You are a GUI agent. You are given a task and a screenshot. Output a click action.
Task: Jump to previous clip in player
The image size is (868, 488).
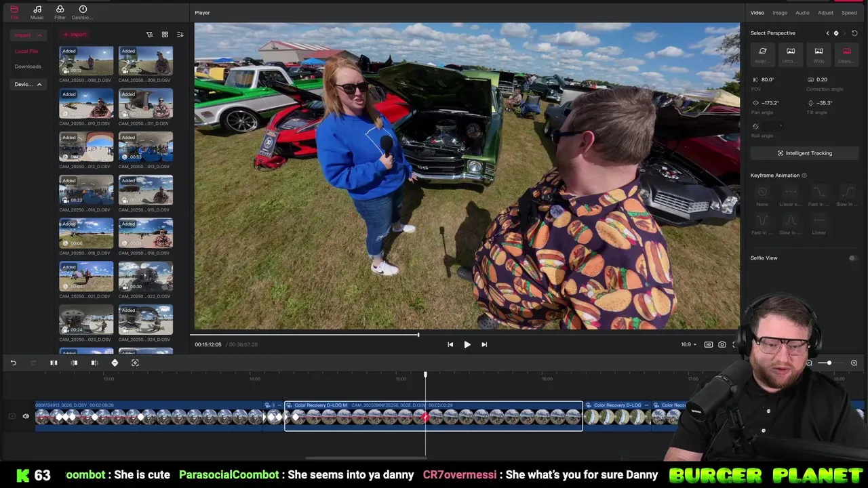click(450, 344)
